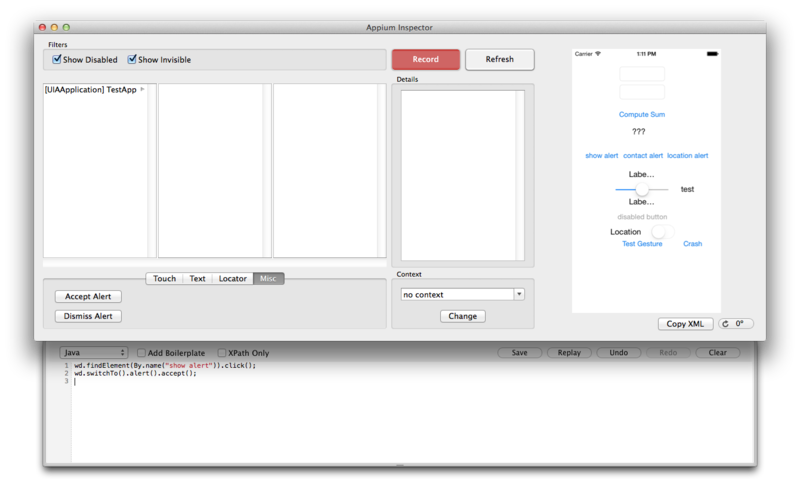Viewport: 800px width, 481px height.
Task: Click the battery icon in preview status bar
Action: 712,54
